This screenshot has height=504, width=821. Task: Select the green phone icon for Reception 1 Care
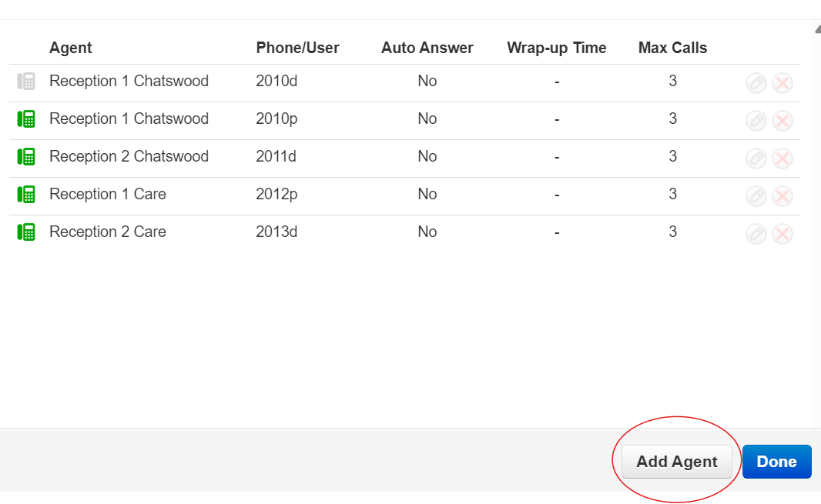[x=27, y=195]
